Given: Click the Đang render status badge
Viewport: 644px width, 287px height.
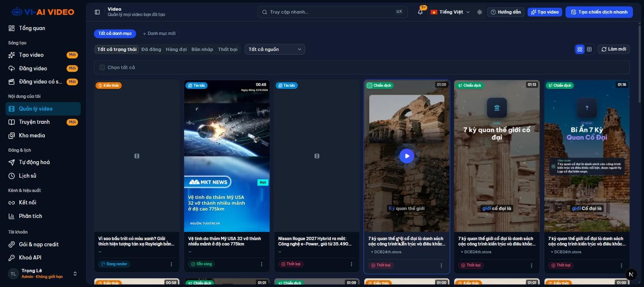Looking at the screenshot, I should click(x=114, y=264).
